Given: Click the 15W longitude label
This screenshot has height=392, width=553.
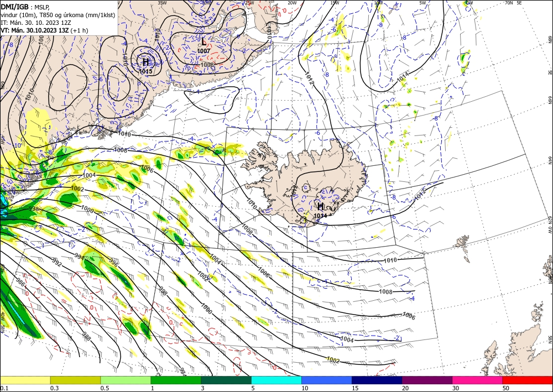Looking at the screenshot, I should [335, 3].
